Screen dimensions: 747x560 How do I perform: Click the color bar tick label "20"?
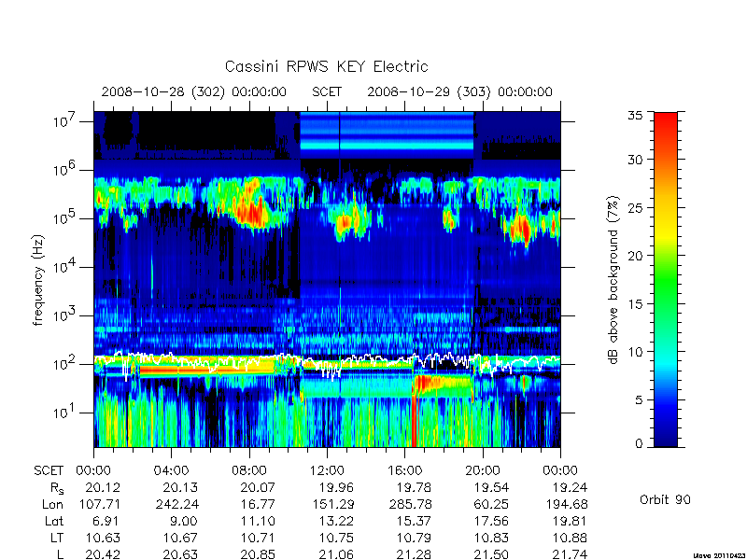tap(635, 256)
